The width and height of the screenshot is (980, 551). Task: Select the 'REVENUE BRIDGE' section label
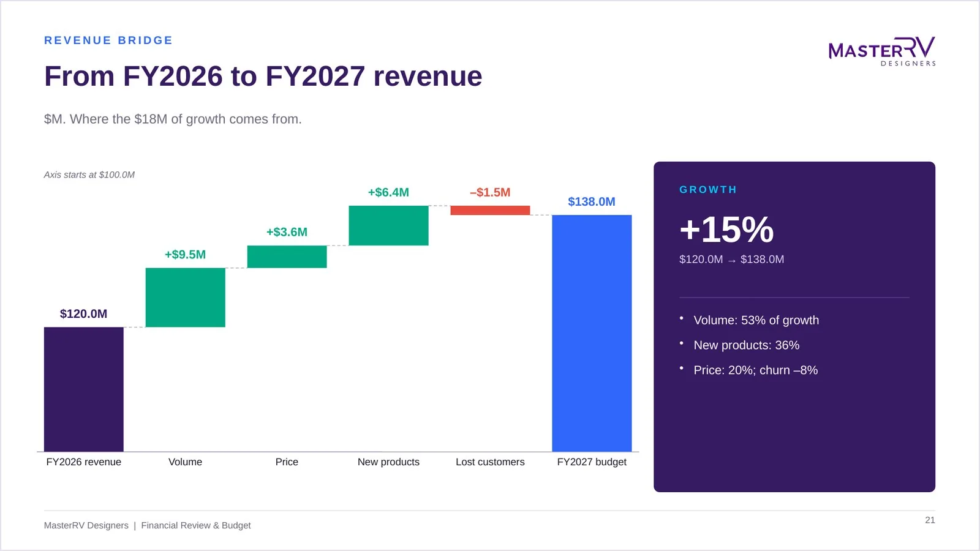[x=108, y=40]
